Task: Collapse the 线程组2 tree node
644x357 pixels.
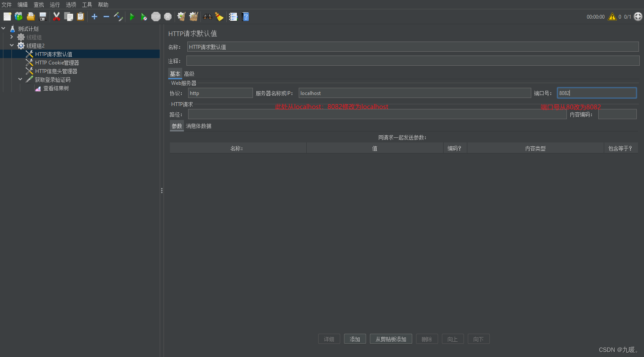Action: click(12, 45)
